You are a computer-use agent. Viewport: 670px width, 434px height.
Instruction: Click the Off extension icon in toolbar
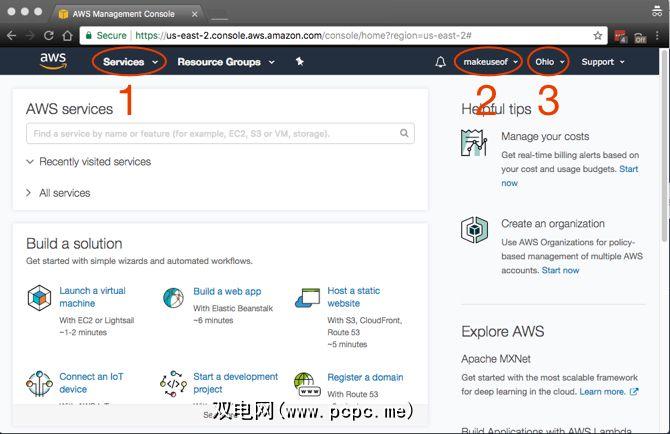pos(640,37)
